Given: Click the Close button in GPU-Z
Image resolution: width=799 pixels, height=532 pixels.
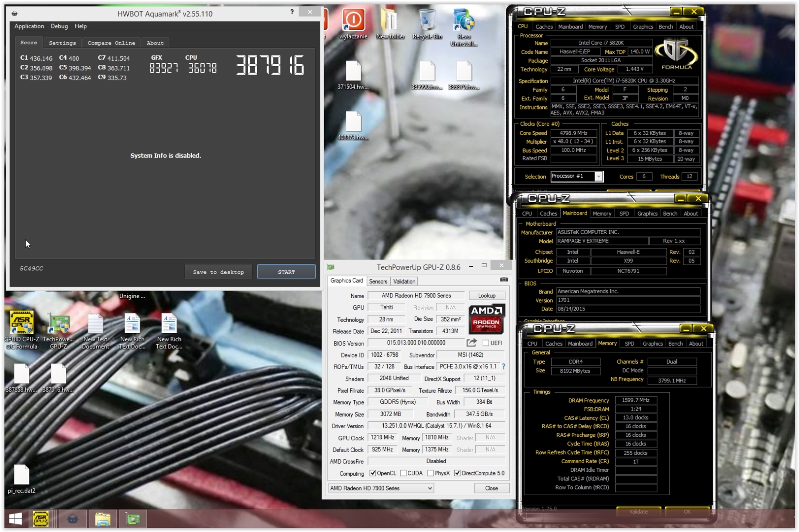Looking at the screenshot, I should tap(491, 488).
